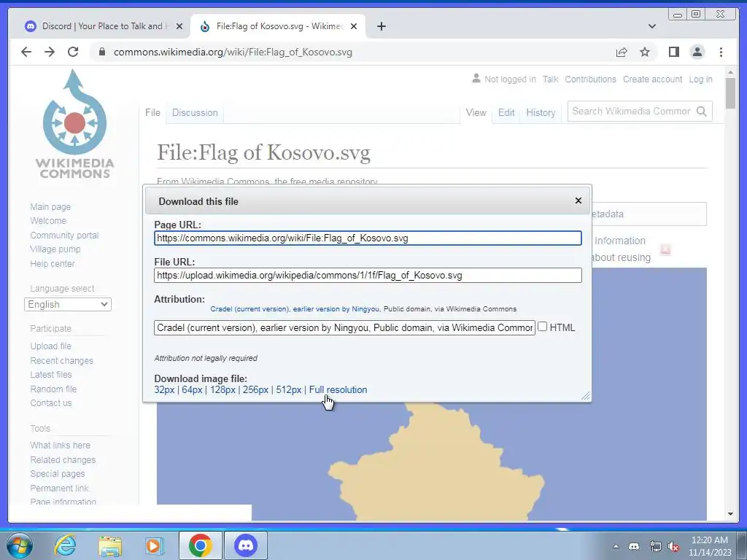
Task: Open the History tab
Action: point(541,112)
